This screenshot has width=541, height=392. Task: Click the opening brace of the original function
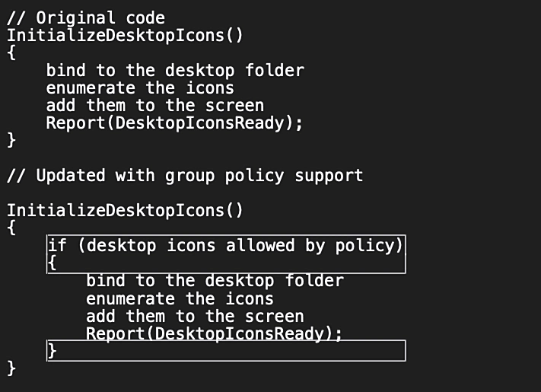coord(11,53)
